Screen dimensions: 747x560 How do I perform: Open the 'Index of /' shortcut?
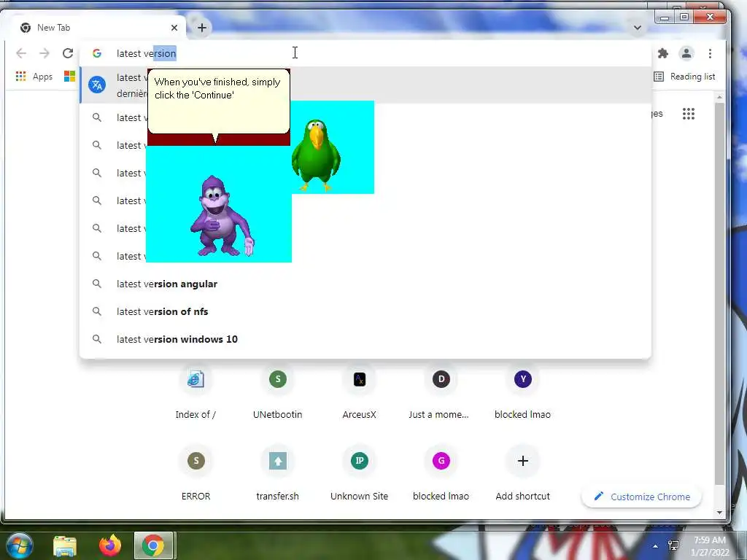click(196, 392)
